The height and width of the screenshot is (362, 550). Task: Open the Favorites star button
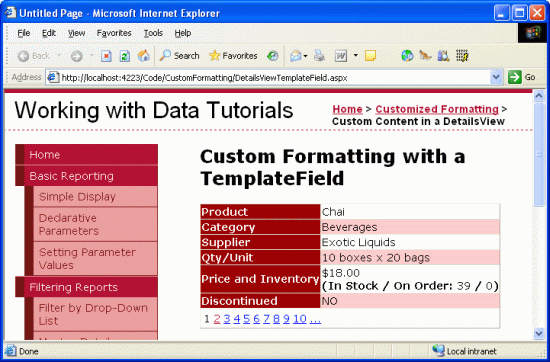(233, 55)
